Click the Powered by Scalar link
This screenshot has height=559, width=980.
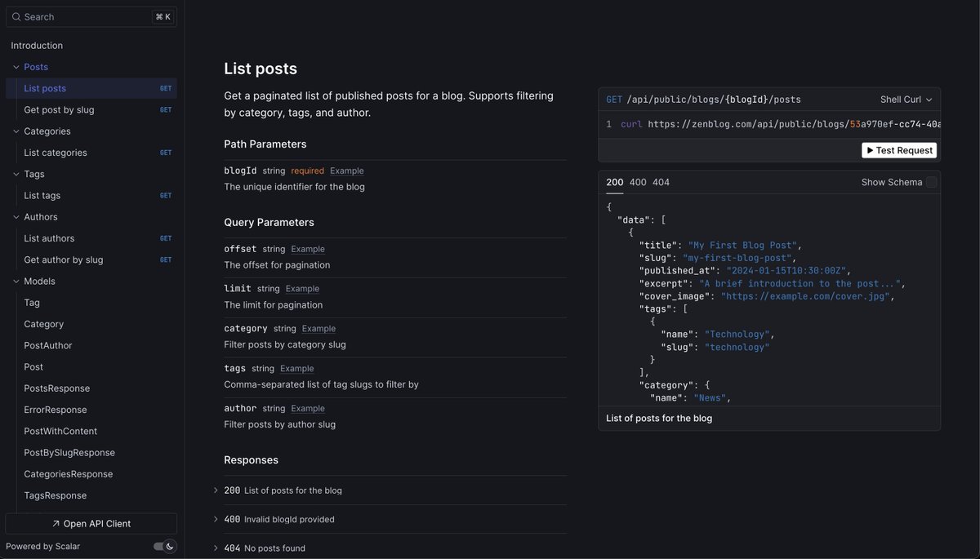[x=43, y=546]
